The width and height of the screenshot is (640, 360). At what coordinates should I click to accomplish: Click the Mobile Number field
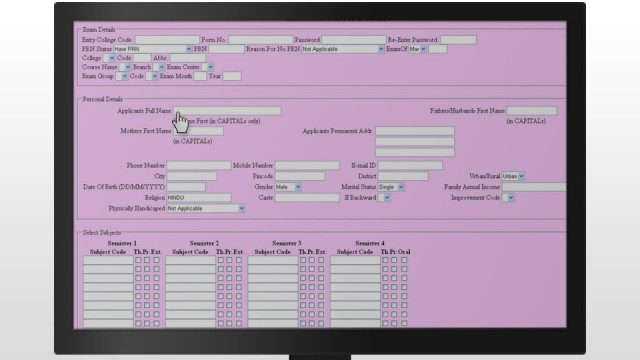pos(307,166)
